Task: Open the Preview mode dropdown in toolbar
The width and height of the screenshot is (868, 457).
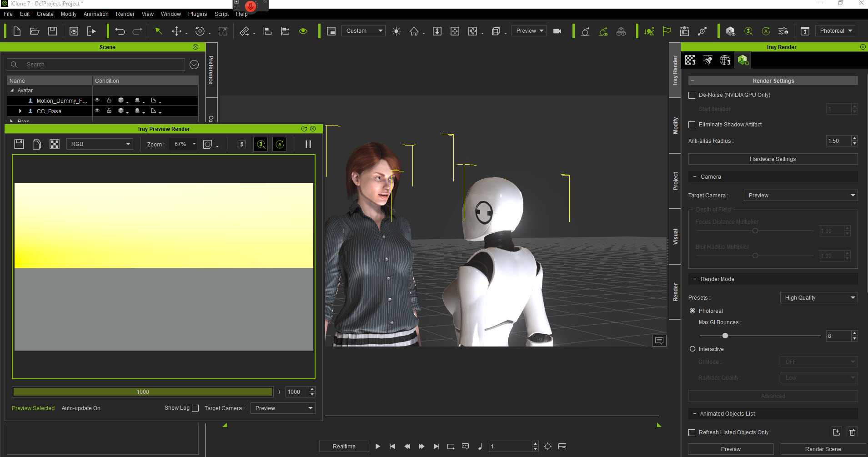Action: pos(529,31)
